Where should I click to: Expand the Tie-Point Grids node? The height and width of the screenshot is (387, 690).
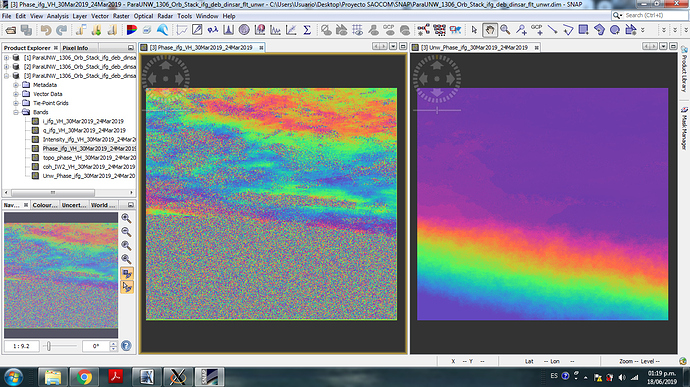(16, 103)
